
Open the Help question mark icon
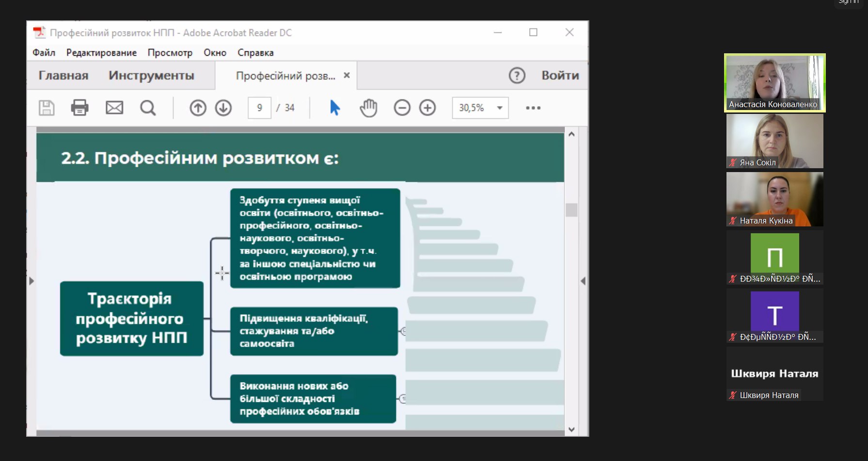tap(517, 76)
